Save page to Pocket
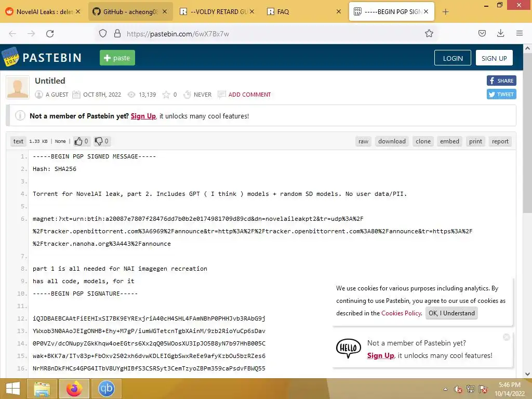This screenshot has width=532, height=399. click(482, 34)
